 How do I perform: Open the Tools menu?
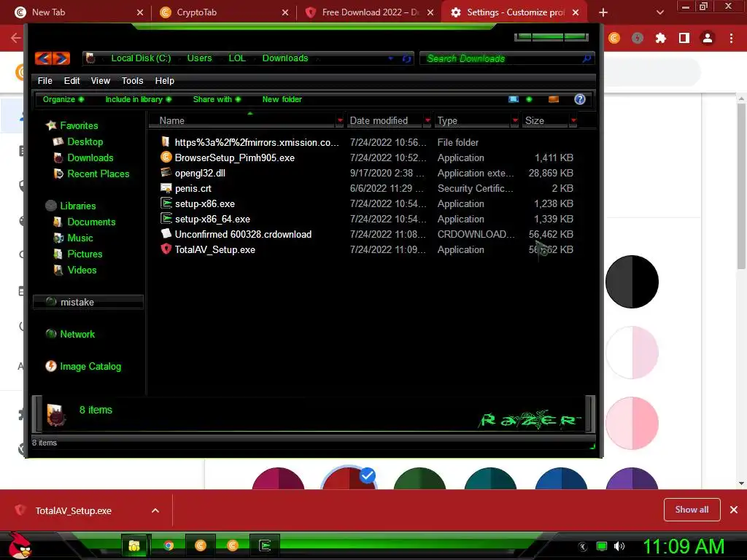click(133, 80)
